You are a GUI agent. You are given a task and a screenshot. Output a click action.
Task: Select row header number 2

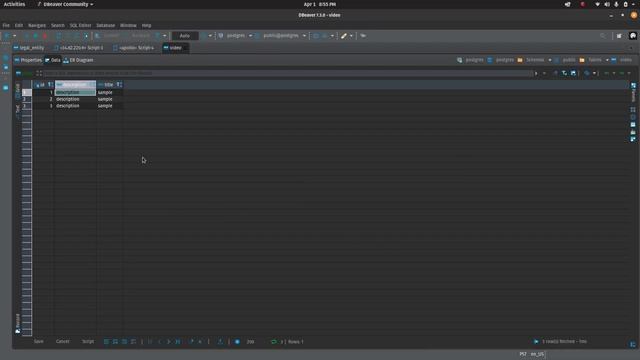tap(27, 99)
